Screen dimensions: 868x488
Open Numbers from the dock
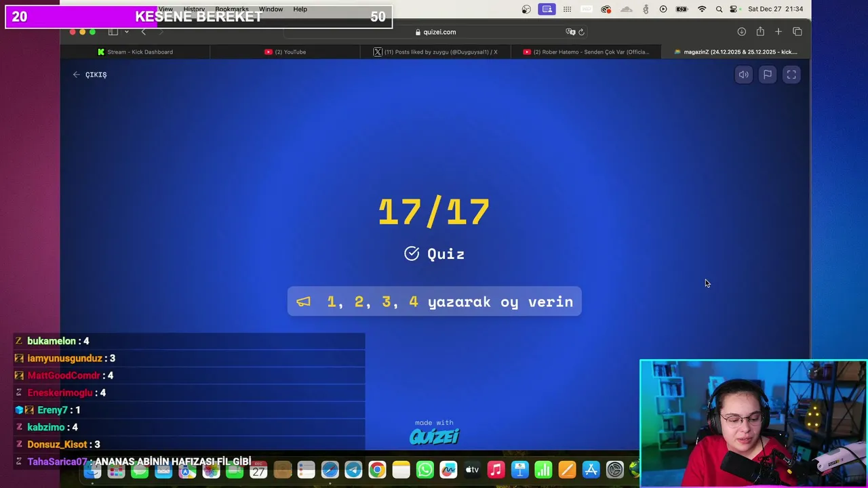(543, 470)
